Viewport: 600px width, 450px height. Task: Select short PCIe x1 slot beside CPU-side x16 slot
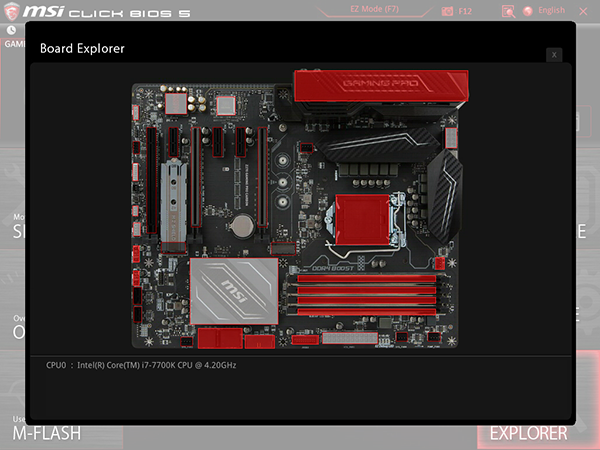pyautogui.click(x=241, y=142)
